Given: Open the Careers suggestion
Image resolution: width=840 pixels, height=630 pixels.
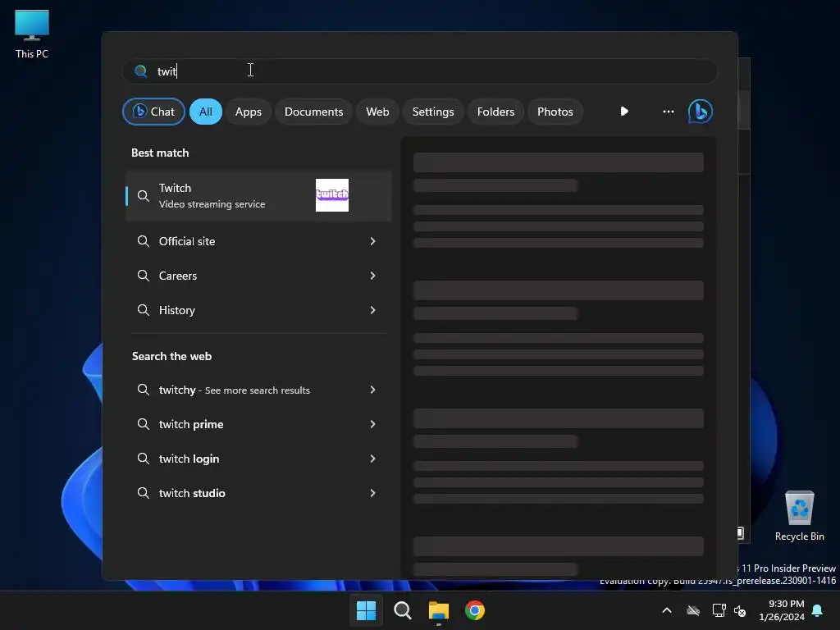Looking at the screenshot, I should tap(258, 276).
